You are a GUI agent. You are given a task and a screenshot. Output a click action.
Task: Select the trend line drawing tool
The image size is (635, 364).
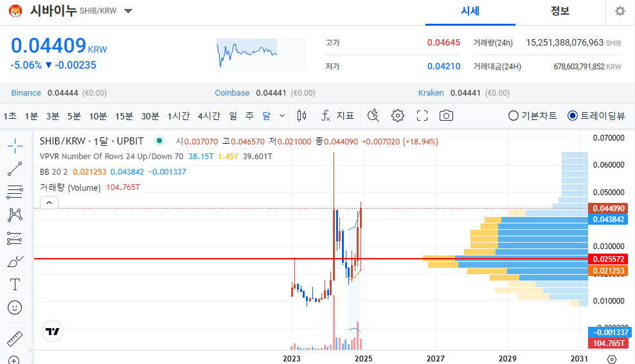click(x=15, y=169)
